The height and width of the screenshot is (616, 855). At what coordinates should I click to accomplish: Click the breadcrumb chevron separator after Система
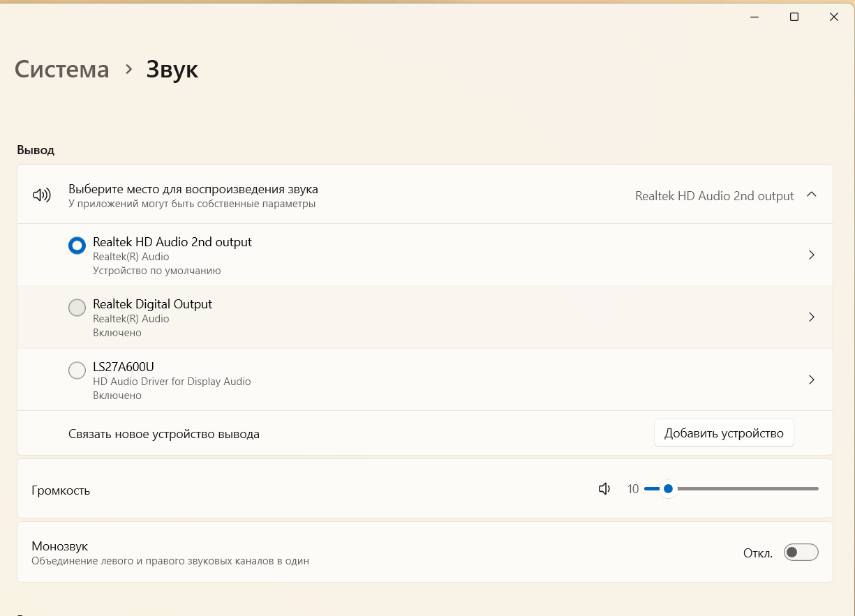[x=128, y=69]
